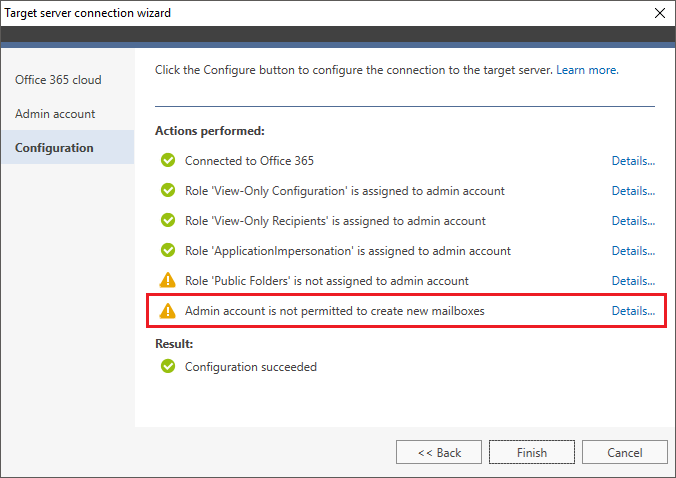Viewport: 676px width, 478px height.
Task: Click the check icon for View-Only Configuration role
Action: point(168,190)
